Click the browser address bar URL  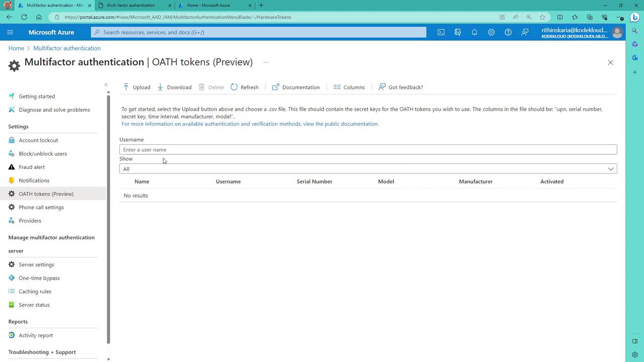point(178,17)
